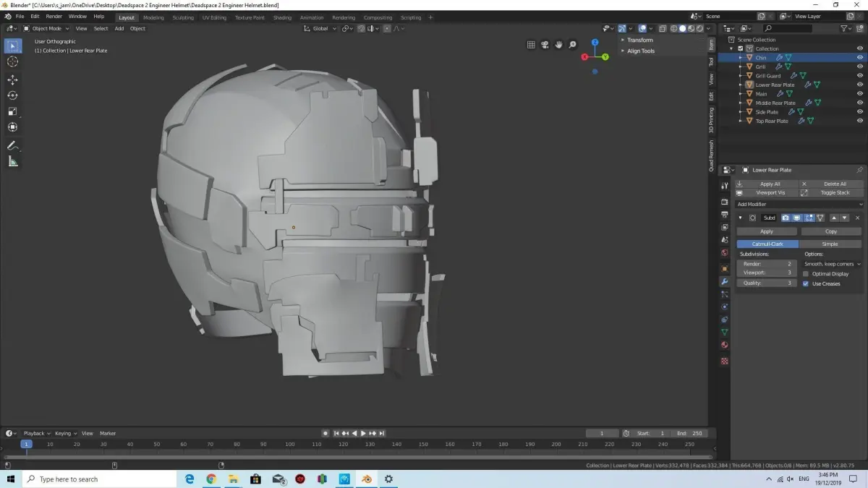
Task: Switch to wireframe viewport shading
Action: (673, 28)
